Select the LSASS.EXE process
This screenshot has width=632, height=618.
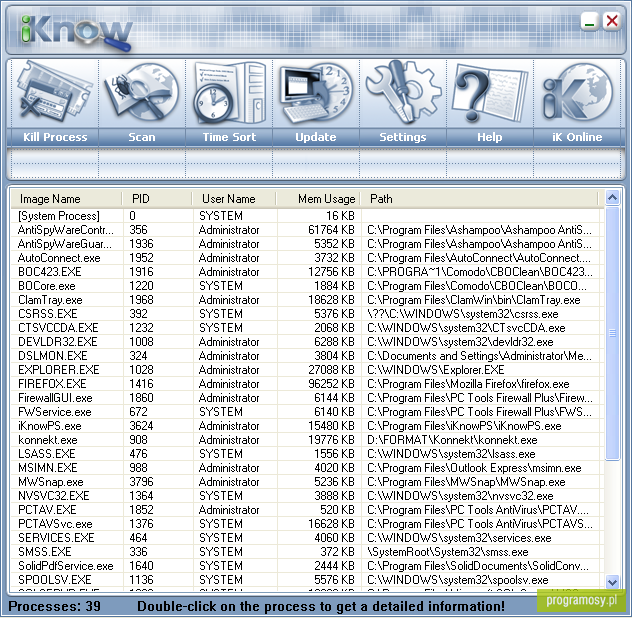(x=307, y=454)
